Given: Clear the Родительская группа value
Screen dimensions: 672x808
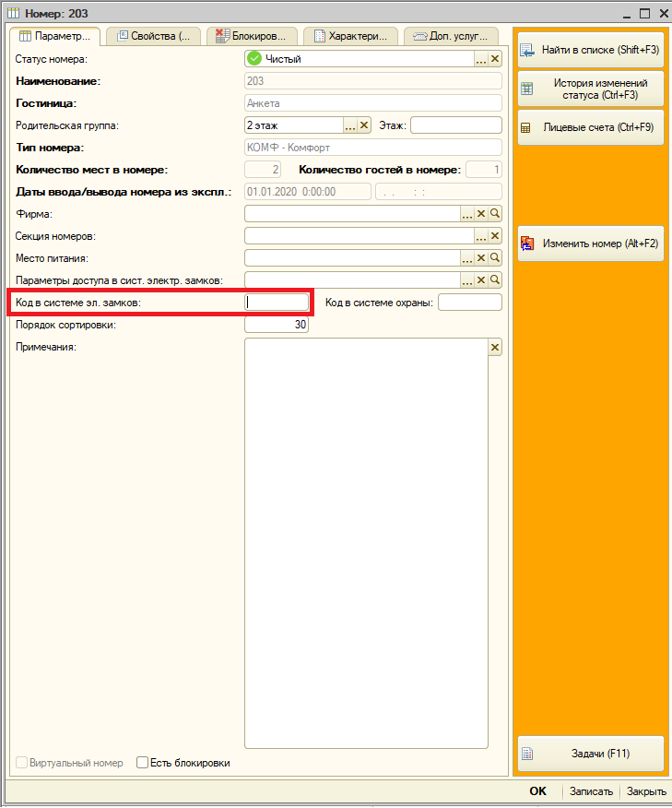Looking at the screenshot, I should (364, 125).
